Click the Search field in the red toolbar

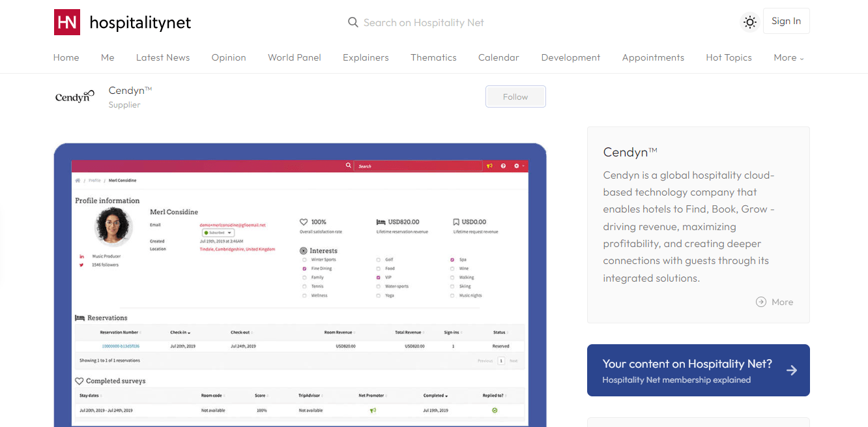point(419,166)
